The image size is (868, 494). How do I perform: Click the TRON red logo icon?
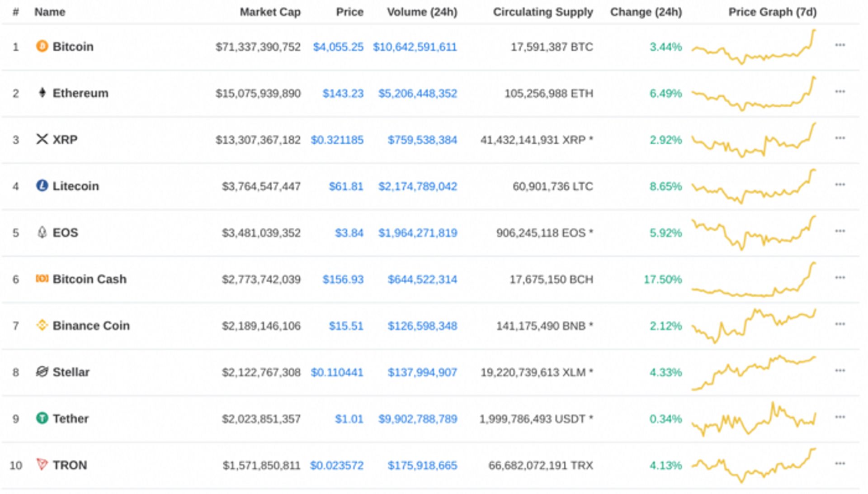click(x=42, y=464)
